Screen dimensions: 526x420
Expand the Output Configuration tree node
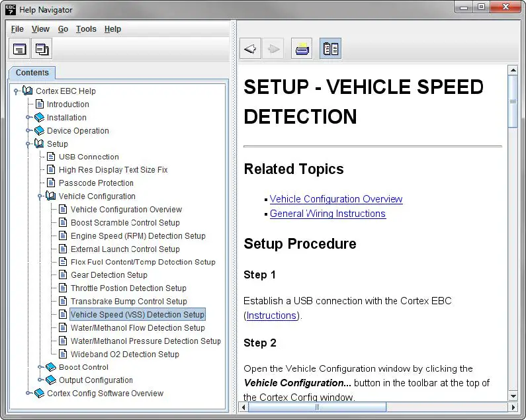(40, 380)
